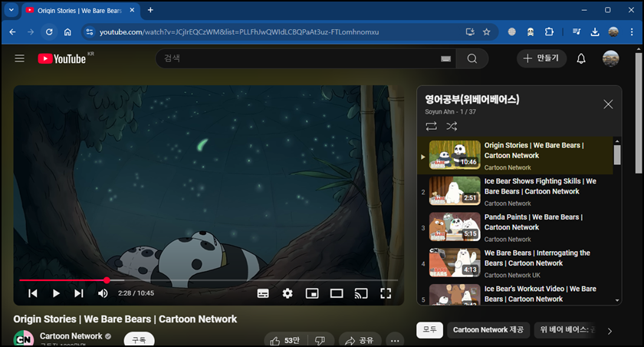The width and height of the screenshot is (644, 347).
Task: Switch to miniplayer mode
Action: (312, 293)
